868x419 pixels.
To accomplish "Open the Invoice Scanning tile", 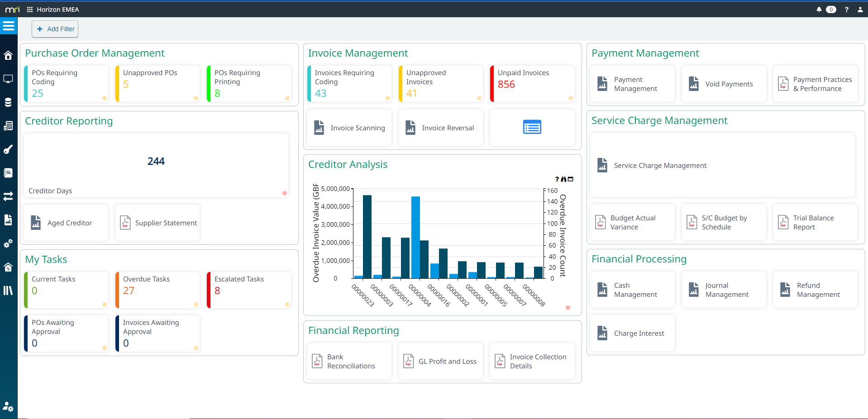I will click(x=349, y=128).
